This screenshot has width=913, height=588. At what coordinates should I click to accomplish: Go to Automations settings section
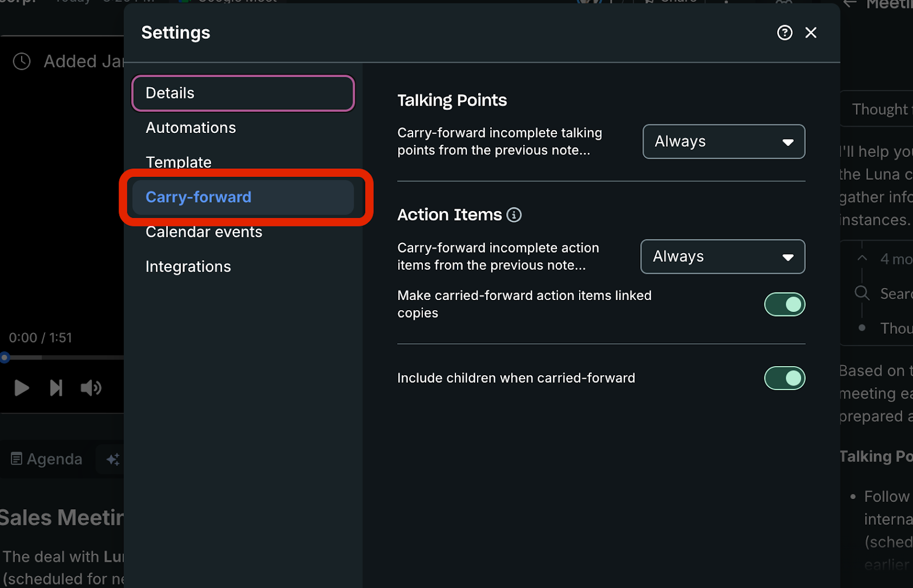(191, 128)
